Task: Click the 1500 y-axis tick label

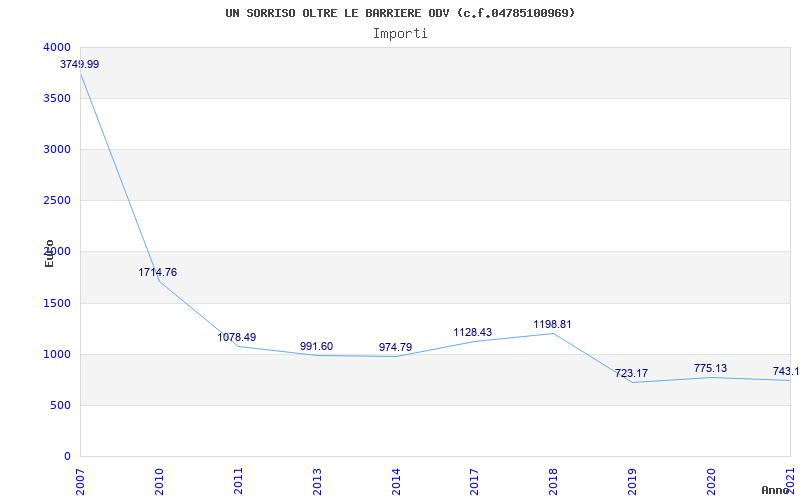Action: point(57,303)
